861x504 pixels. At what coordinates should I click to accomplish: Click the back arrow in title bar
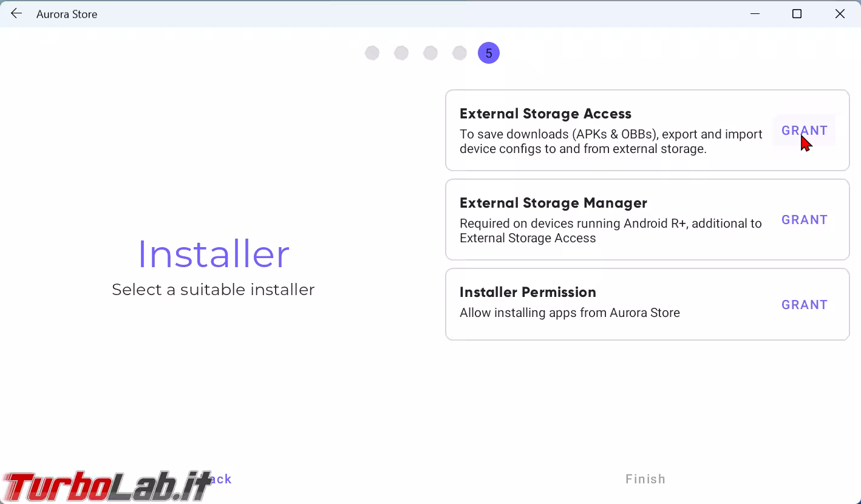coord(16,14)
